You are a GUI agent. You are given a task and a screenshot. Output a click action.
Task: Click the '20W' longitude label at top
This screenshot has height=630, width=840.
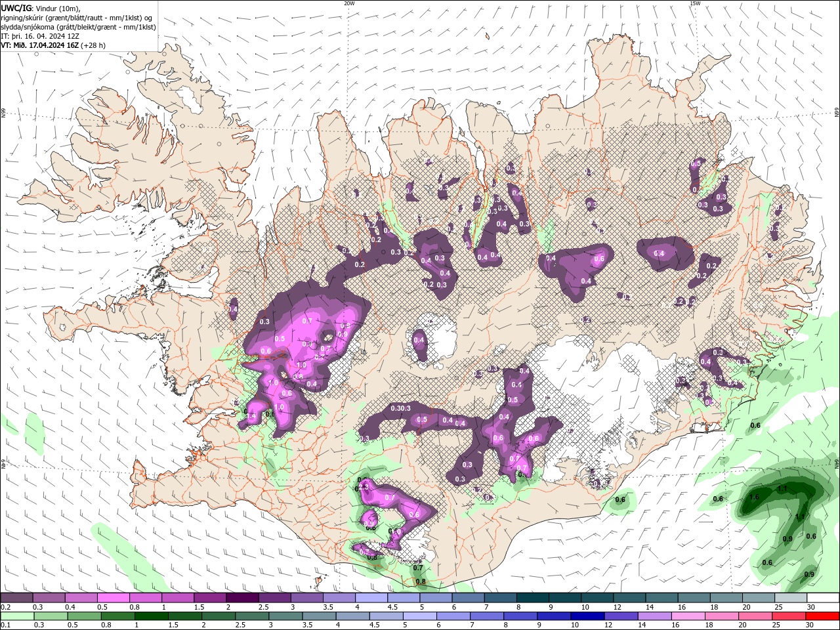[x=349, y=3]
